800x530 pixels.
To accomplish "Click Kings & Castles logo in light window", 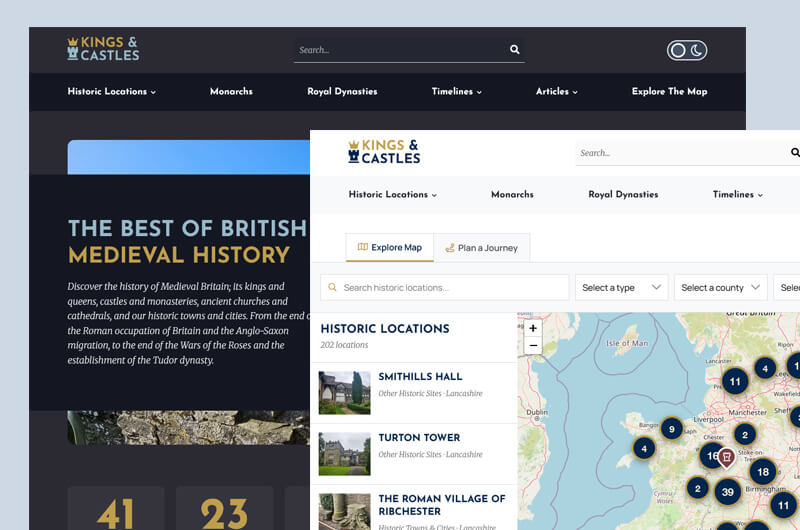I will [x=384, y=152].
